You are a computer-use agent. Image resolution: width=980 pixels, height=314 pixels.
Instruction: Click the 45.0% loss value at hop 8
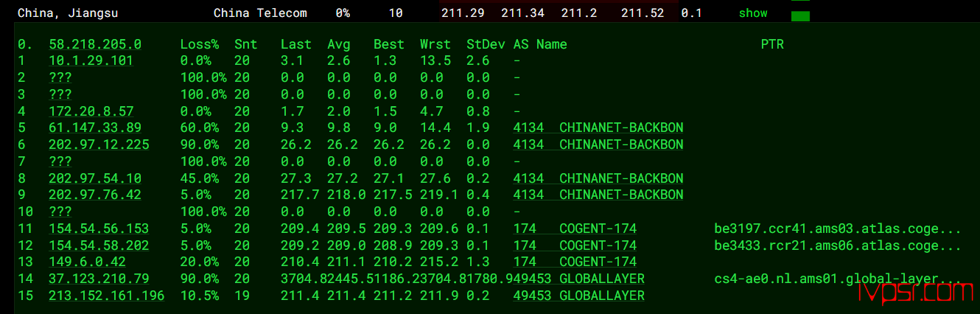coord(199,178)
